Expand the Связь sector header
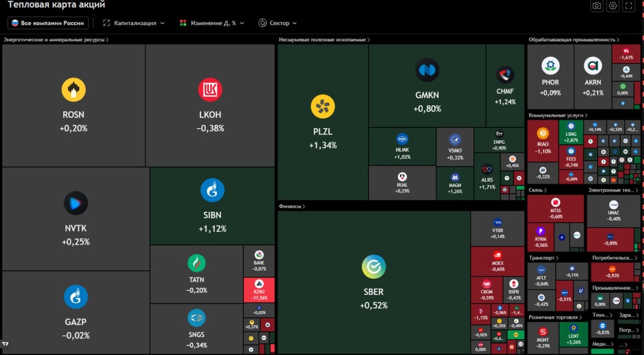This screenshot has width=644, height=355. (538, 190)
